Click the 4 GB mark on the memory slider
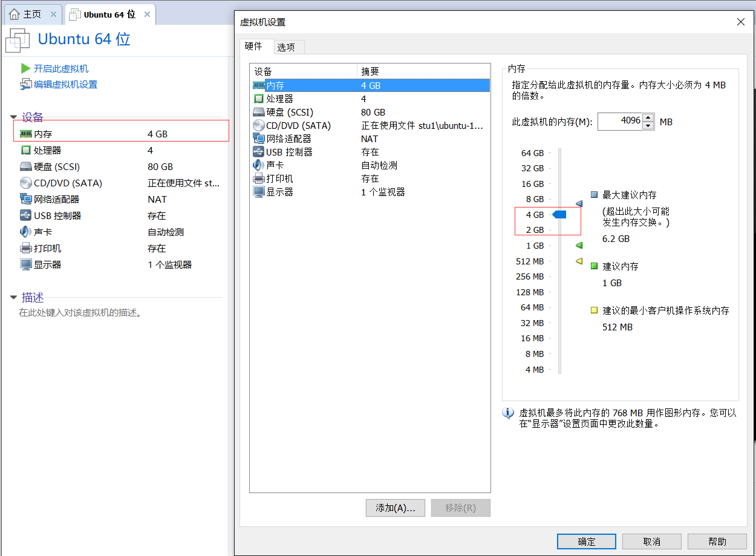The image size is (756, 556). click(x=560, y=214)
